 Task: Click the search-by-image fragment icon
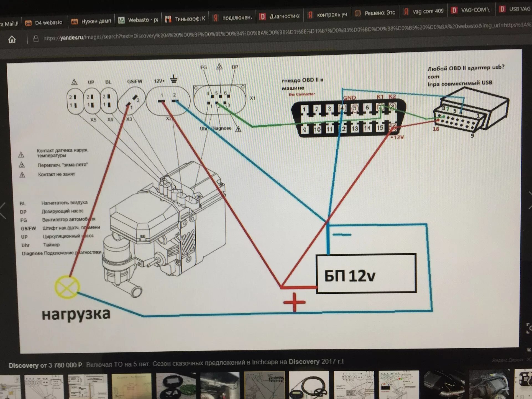(529, 329)
